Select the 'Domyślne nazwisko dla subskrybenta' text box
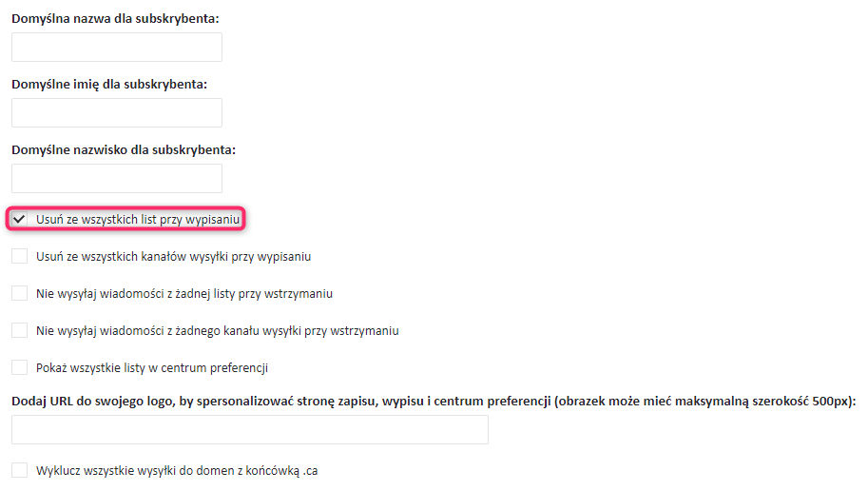The height and width of the screenshot is (491, 868). tap(116, 178)
